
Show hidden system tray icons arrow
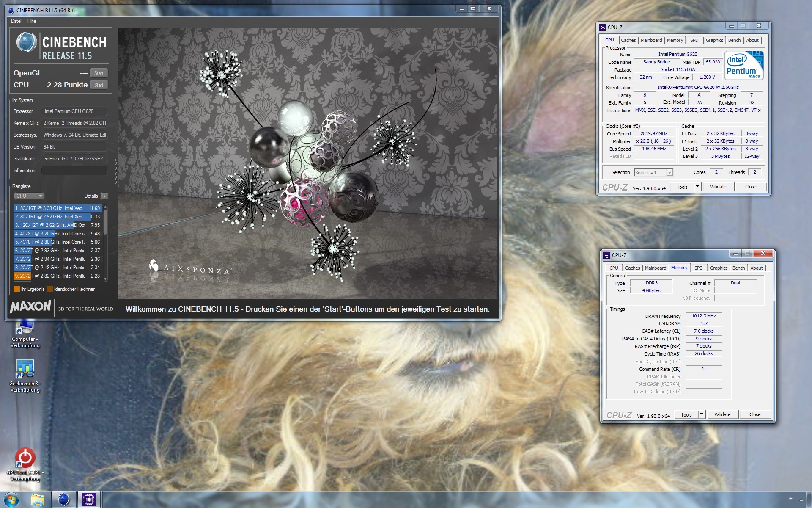801,500
